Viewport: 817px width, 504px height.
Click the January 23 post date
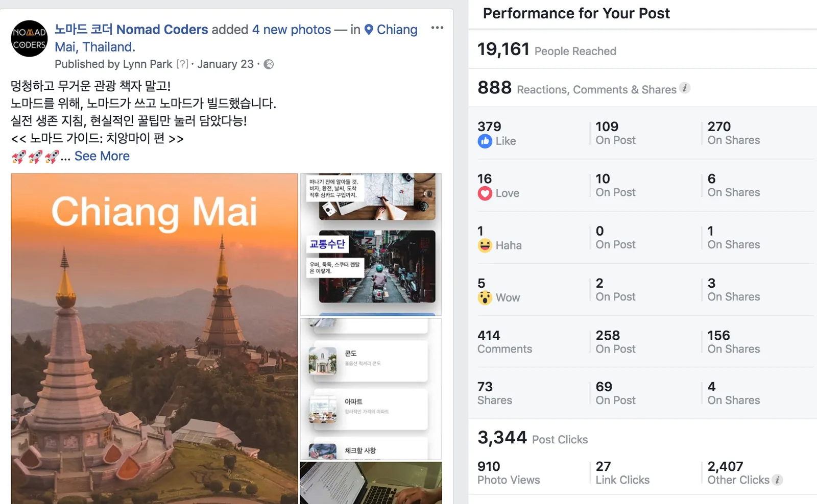point(225,64)
